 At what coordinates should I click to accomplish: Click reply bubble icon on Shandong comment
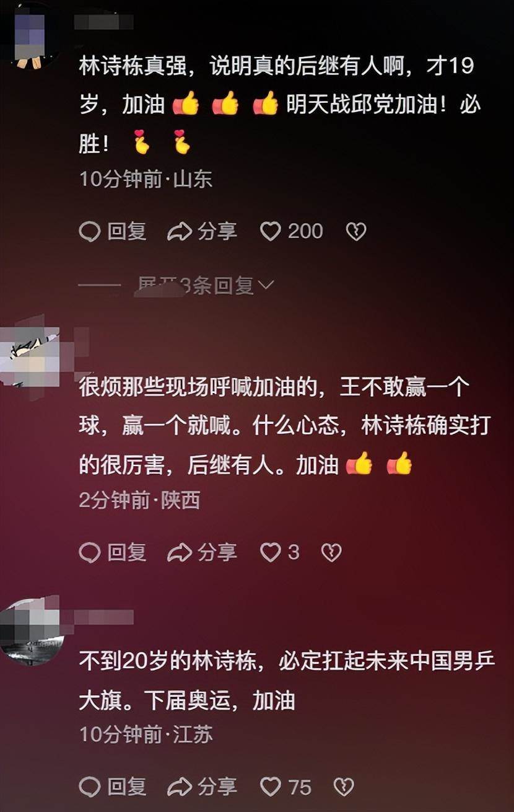(x=90, y=232)
